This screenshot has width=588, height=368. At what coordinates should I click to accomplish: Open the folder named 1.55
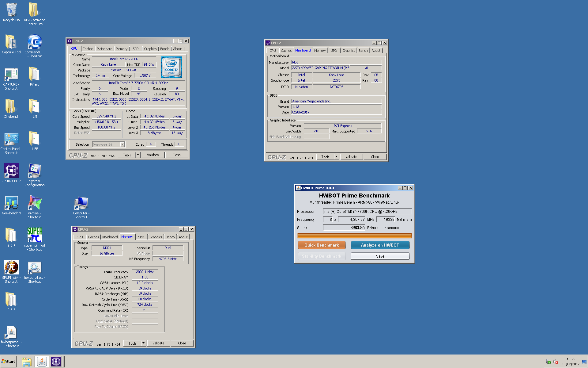pos(34,141)
